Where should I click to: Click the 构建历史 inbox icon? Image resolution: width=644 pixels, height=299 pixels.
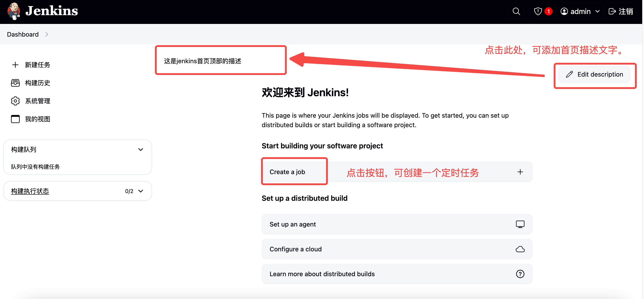[15, 83]
